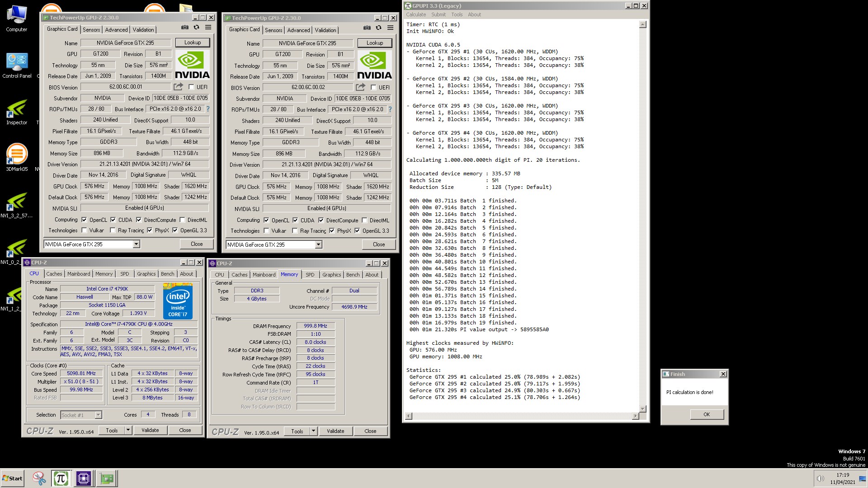Click the refresh icon in left GPU-Z window
This screenshot has width=868, height=488.
pyautogui.click(x=196, y=28)
